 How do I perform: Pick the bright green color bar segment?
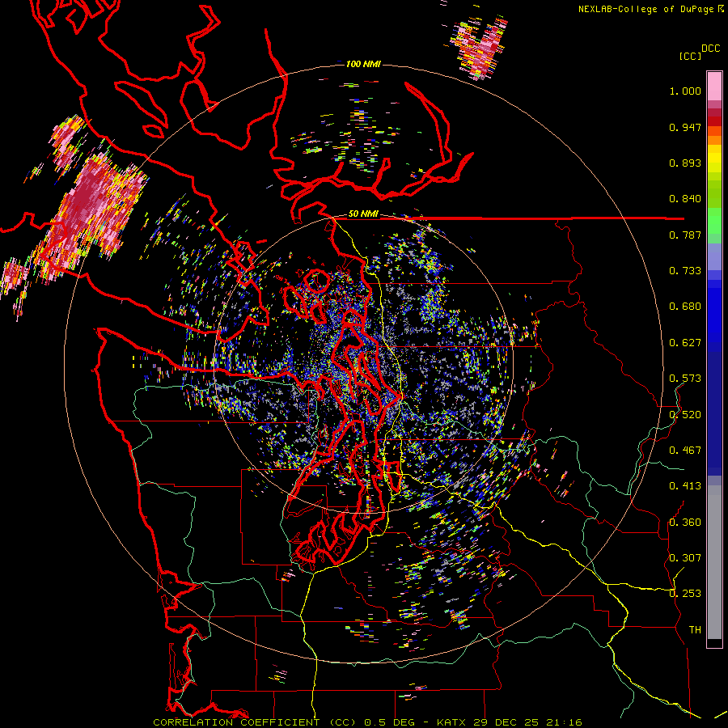714,221
